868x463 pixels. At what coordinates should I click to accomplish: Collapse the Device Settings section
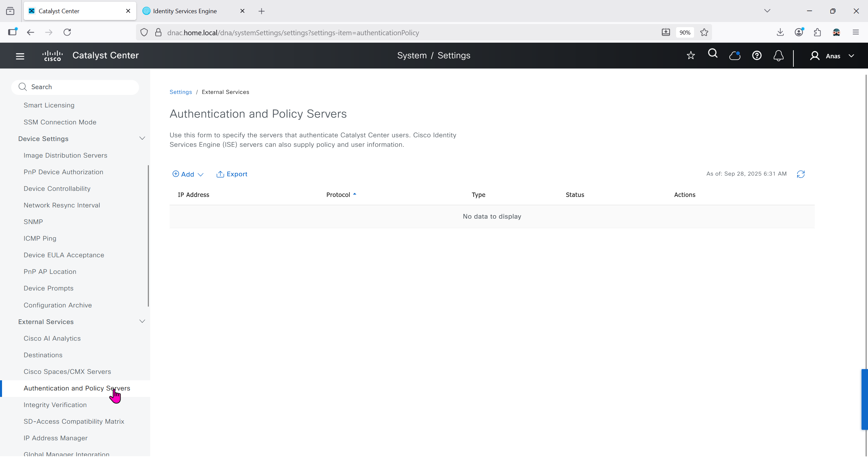point(142,138)
